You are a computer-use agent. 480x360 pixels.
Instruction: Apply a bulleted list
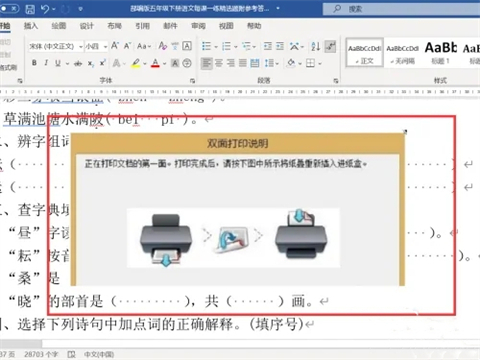pos(207,46)
